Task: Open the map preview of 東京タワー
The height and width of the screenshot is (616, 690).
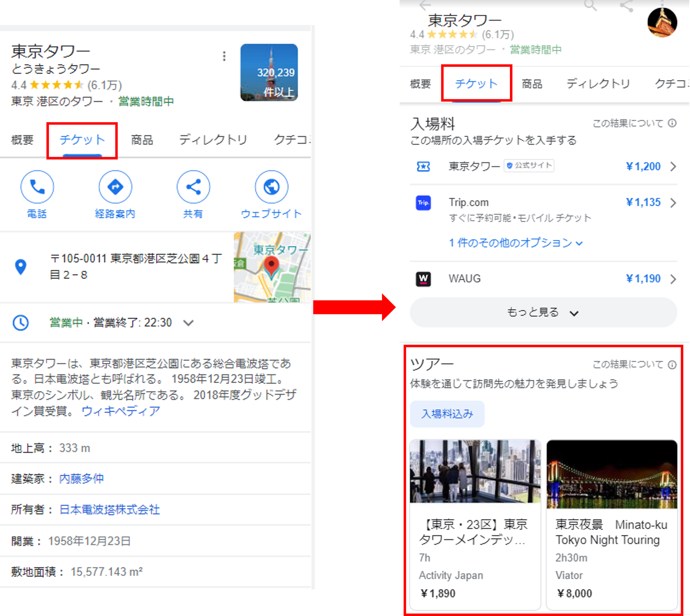Action: click(272, 267)
